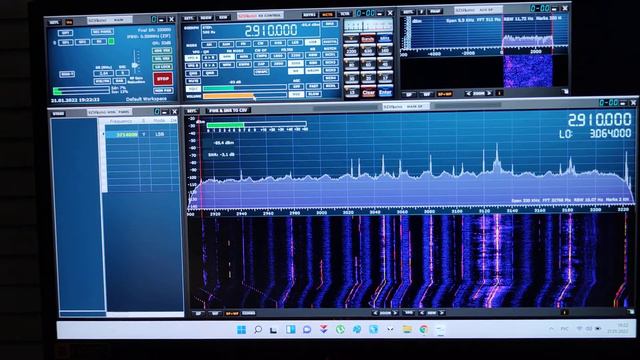Adjust the orange VOLUME slider

(245, 96)
